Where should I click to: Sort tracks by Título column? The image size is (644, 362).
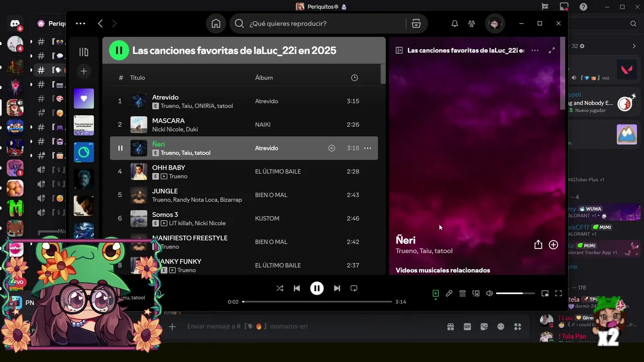[x=137, y=77]
